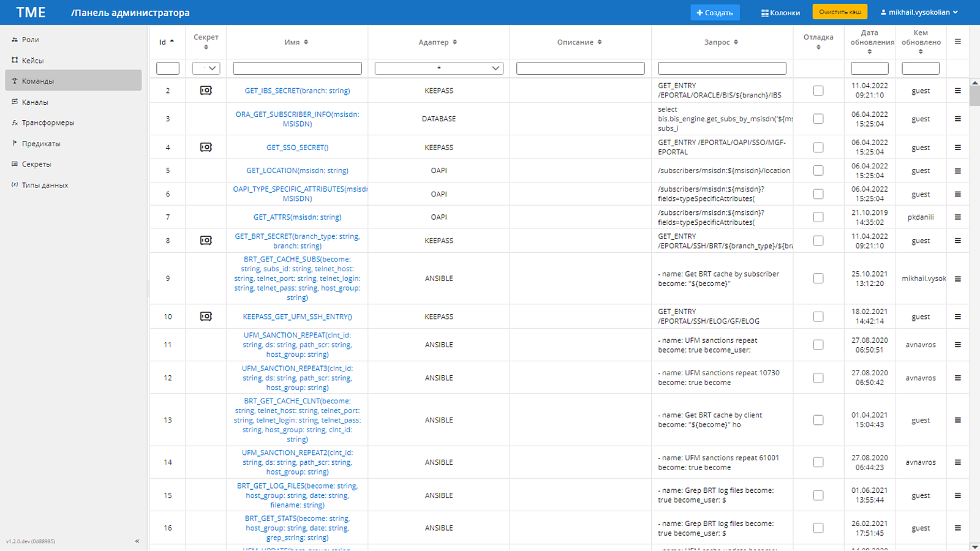Toggle debug checkbox for GET_BRT_SECRET
The height and width of the screenshot is (551, 980).
[818, 241]
